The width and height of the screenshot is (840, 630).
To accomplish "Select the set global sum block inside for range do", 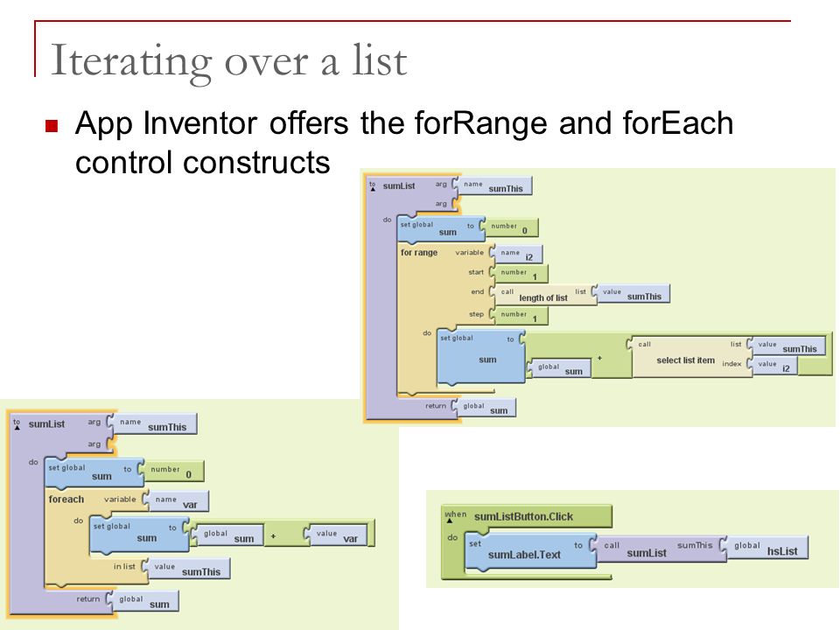I will pyautogui.click(x=480, y=356).
